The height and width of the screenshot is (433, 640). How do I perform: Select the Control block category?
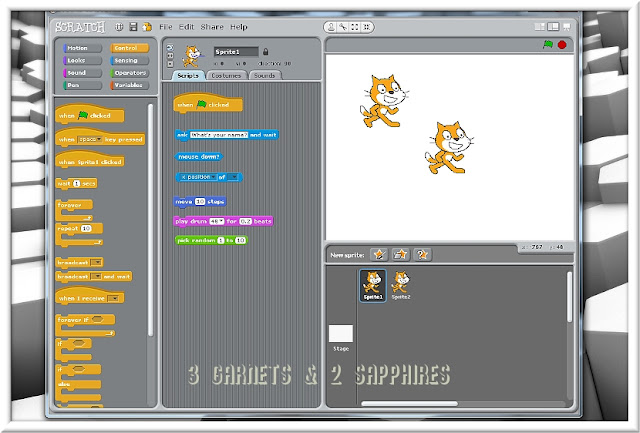129,48
